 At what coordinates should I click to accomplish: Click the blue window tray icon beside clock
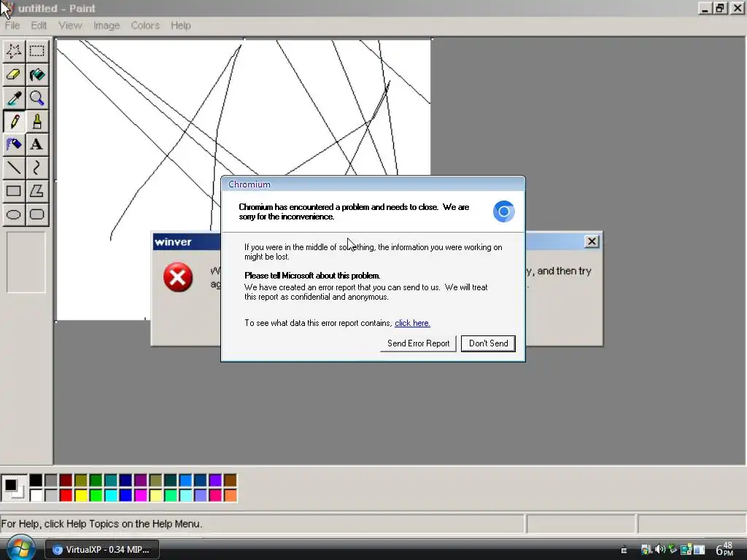[699, 550]
